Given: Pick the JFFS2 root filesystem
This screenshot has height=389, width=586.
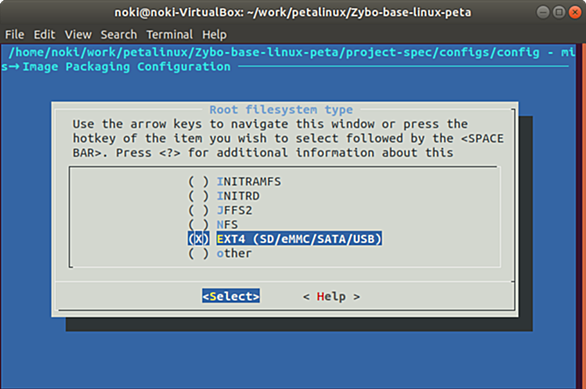Looking at the screenshot, I should coord(220,210).
